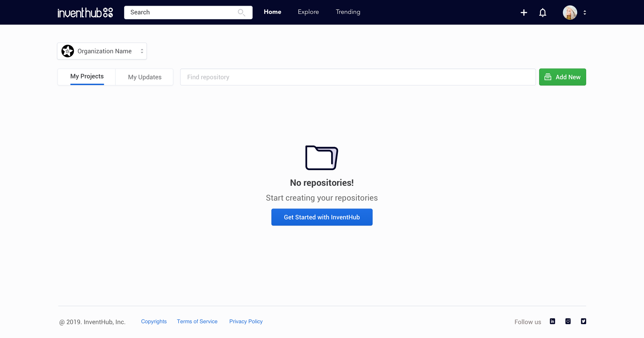This screenshot has height=338, width=644.
Task: Open the notifications bell
Action: pyautogui.click(x=543, y=12)
